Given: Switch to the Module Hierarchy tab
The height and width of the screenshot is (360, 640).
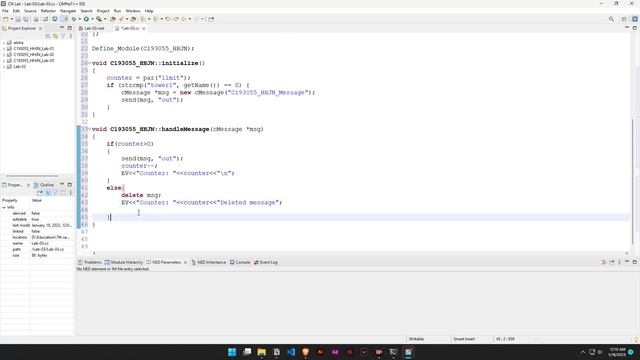Looking at the screenshot, I should click(124, 262).
